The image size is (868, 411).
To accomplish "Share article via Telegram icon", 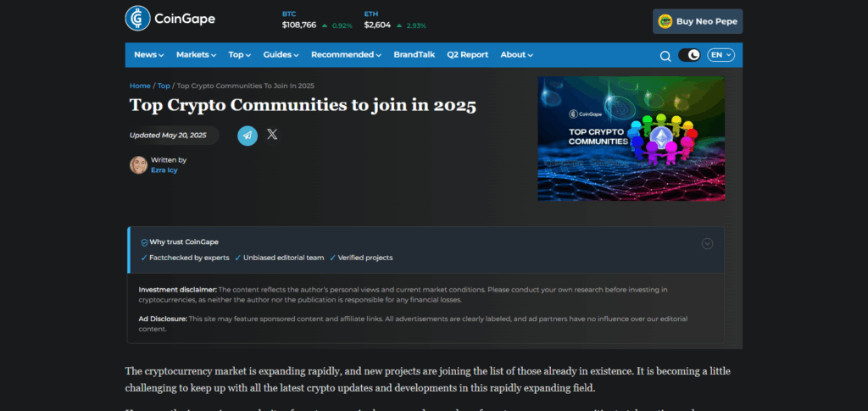I will 248,135.
